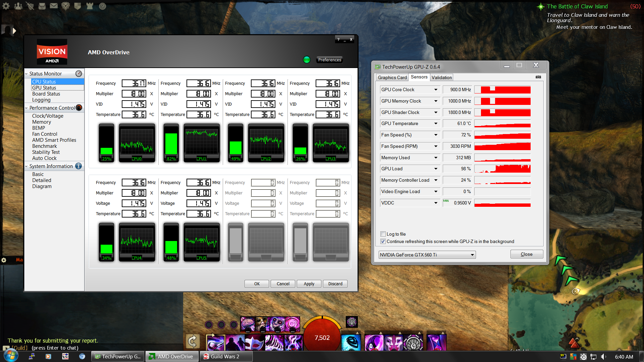Click the GPU Load history graph

pos(502,169)
